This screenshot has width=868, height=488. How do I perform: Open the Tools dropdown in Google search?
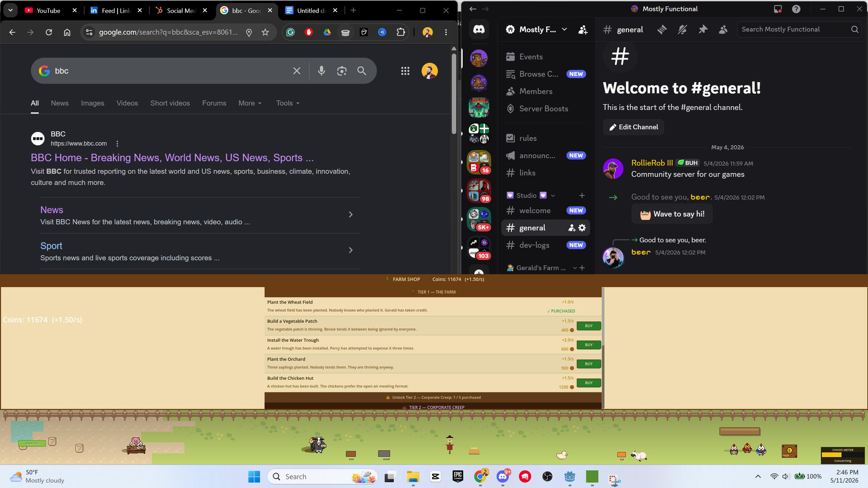(x=287, y=103)
